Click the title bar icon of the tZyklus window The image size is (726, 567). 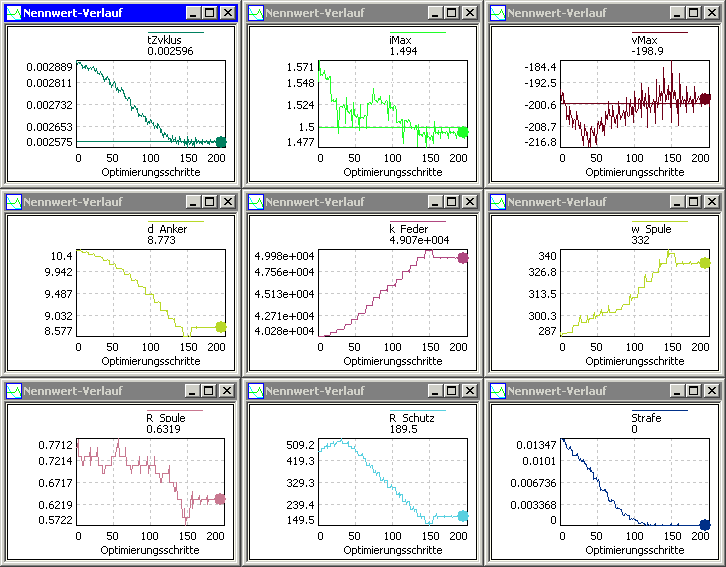(13, 13)
